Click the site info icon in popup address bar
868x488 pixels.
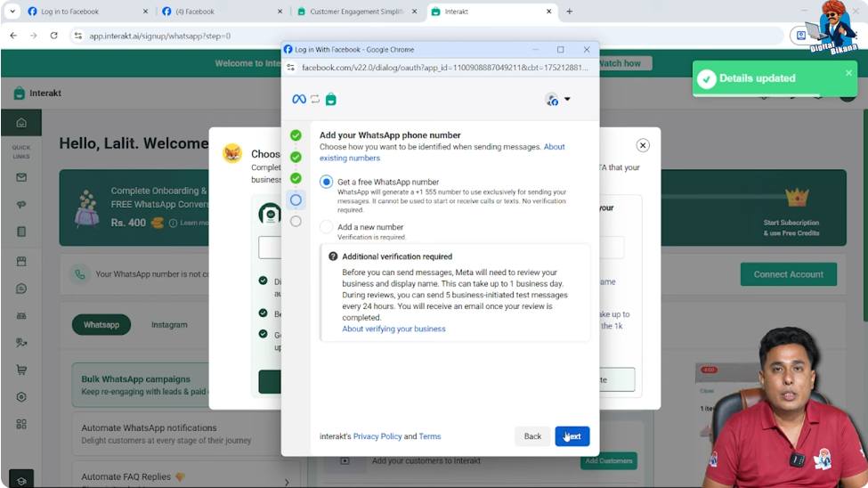290,68
